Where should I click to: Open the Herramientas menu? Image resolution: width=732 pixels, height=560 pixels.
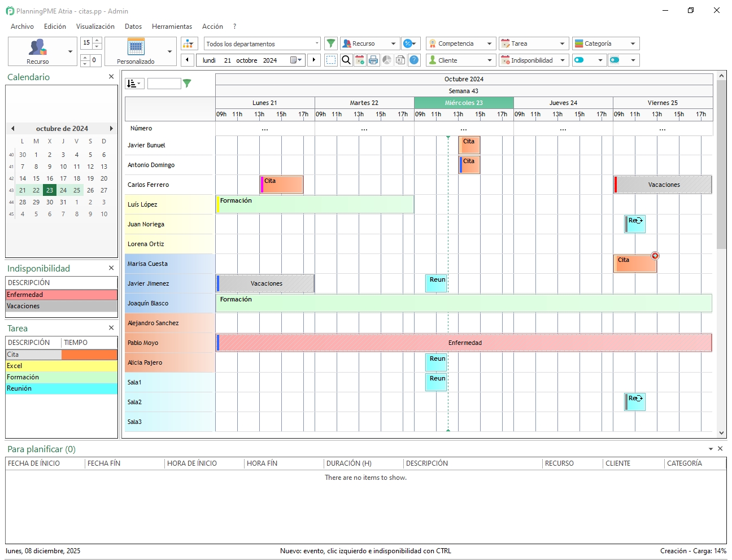coord(172,26)
